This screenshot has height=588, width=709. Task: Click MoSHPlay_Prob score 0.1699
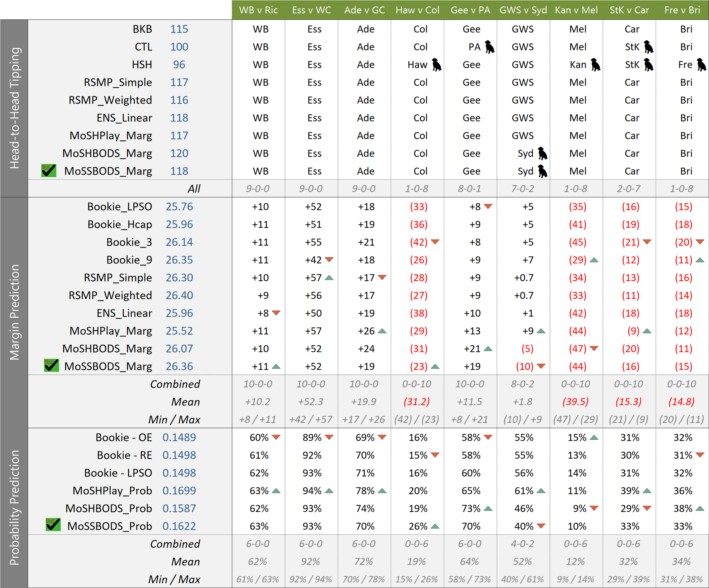179,491
